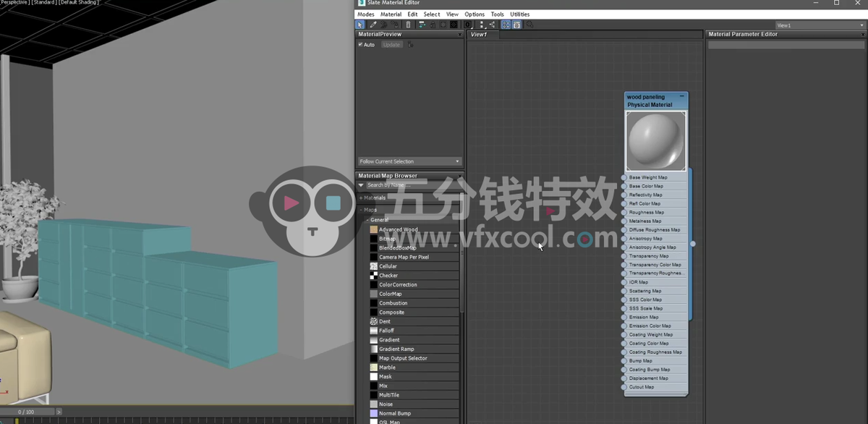Open the Tools menu
Viewport: 868px width, 424px height.
[x=498, y=14]
